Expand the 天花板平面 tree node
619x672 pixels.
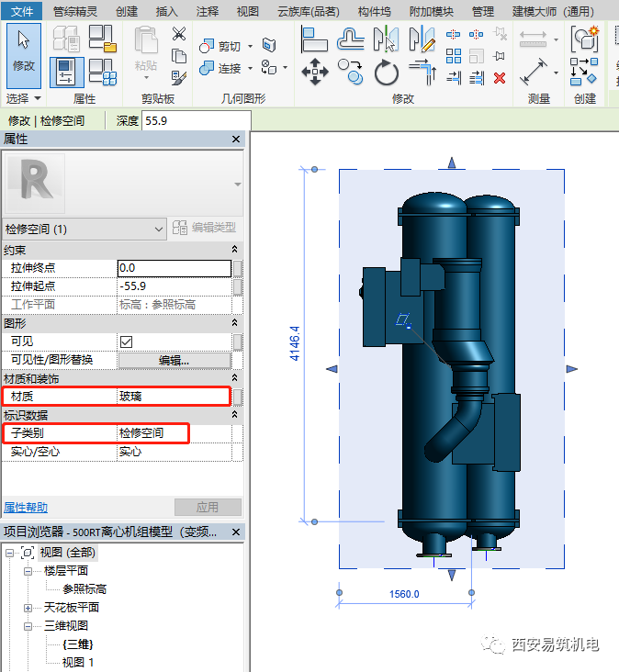pyautogui.click(x=27, y=608)
